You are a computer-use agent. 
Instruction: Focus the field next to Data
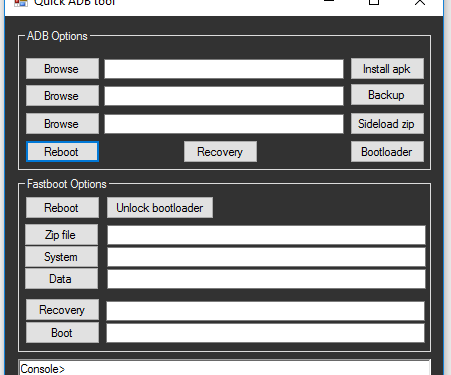pos(266,279)
